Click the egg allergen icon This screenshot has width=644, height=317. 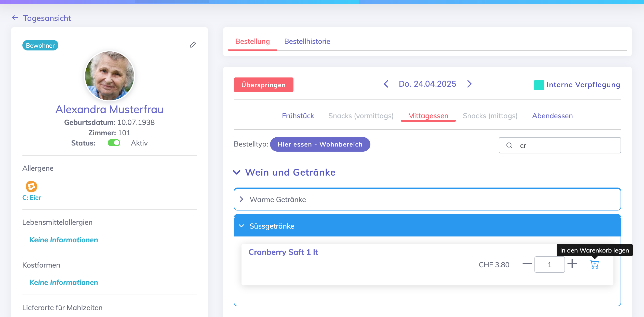(31, 186)
